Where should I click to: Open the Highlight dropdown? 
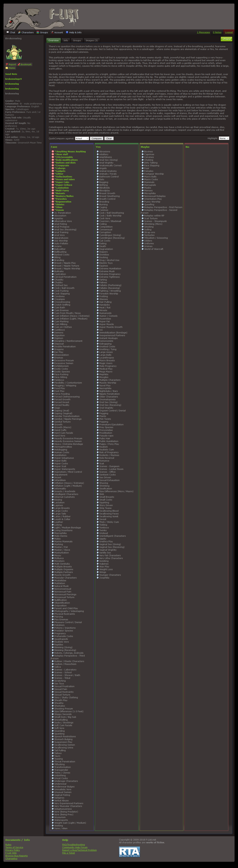(x=224, y=138)
